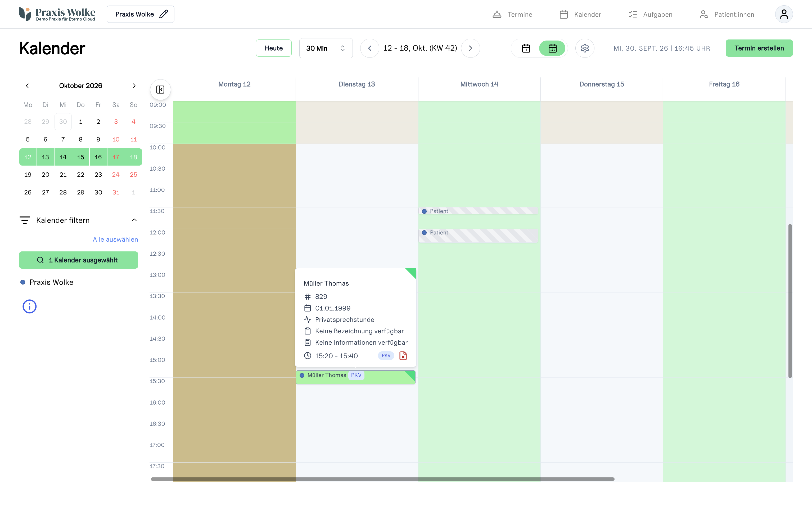Open the Termine navigation item
812x506 pixels.
[512, 14]
